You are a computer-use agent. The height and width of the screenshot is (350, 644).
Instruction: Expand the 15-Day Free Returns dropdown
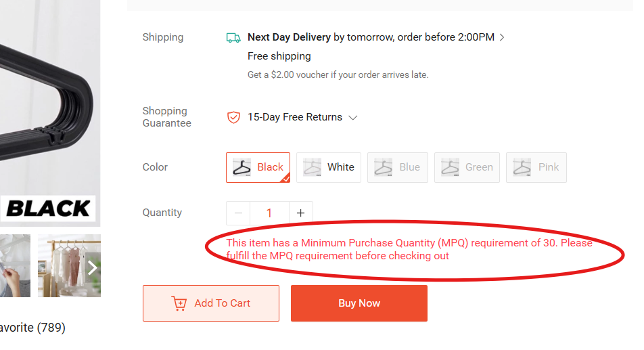(352, 117)
